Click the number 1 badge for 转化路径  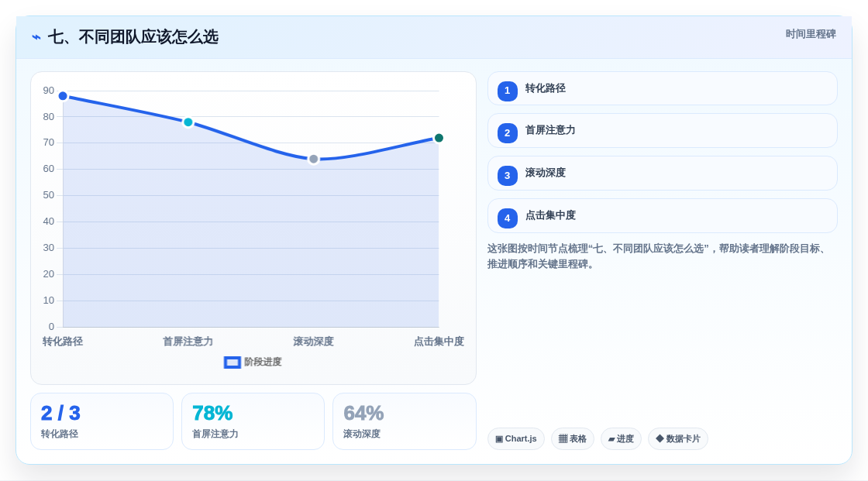click(x=507, y=91)
